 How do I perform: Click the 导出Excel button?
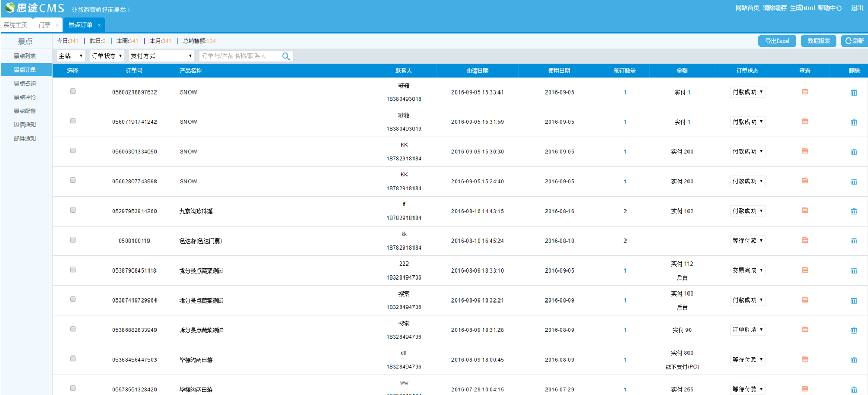click(777, 41)
